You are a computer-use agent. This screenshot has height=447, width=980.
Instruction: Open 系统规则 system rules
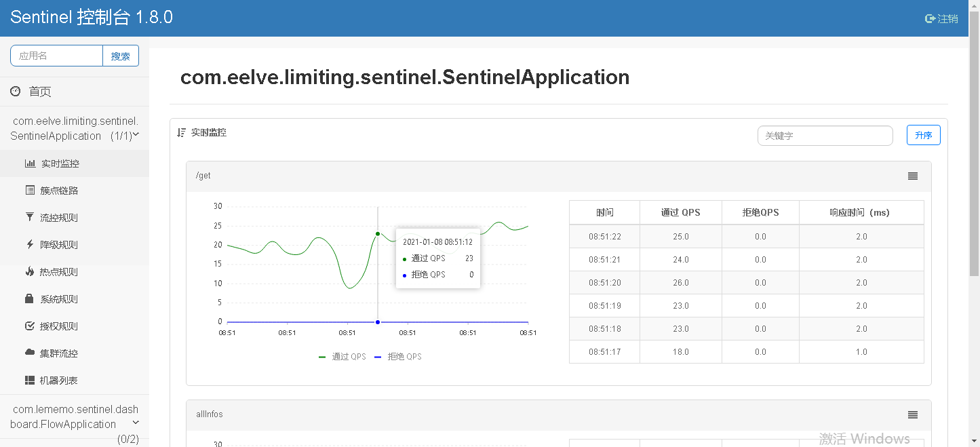tap(74, 299)
